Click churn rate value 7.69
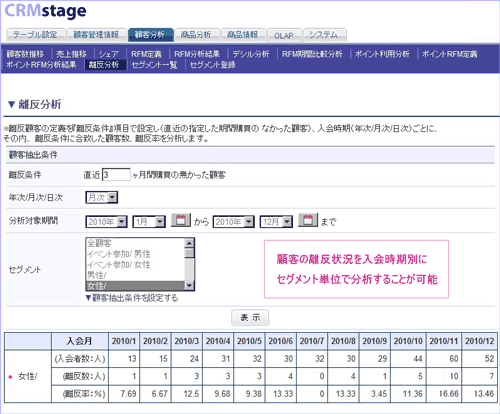Image resolution: width=500 pixels, height=414 pixels. pos(128,394)
